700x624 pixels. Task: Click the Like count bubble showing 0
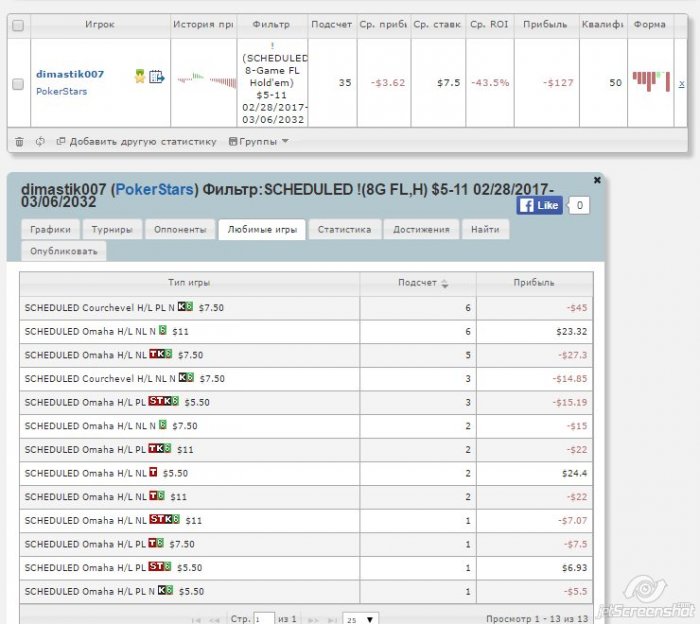579,205
